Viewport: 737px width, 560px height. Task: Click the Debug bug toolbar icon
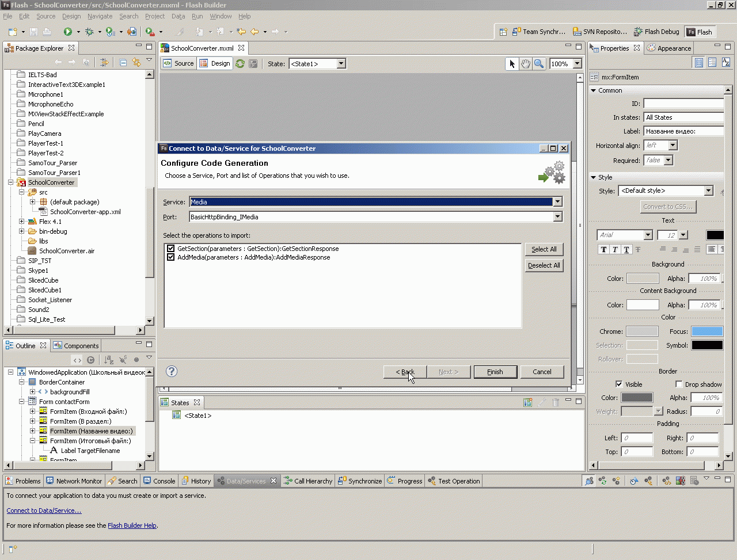89,32
